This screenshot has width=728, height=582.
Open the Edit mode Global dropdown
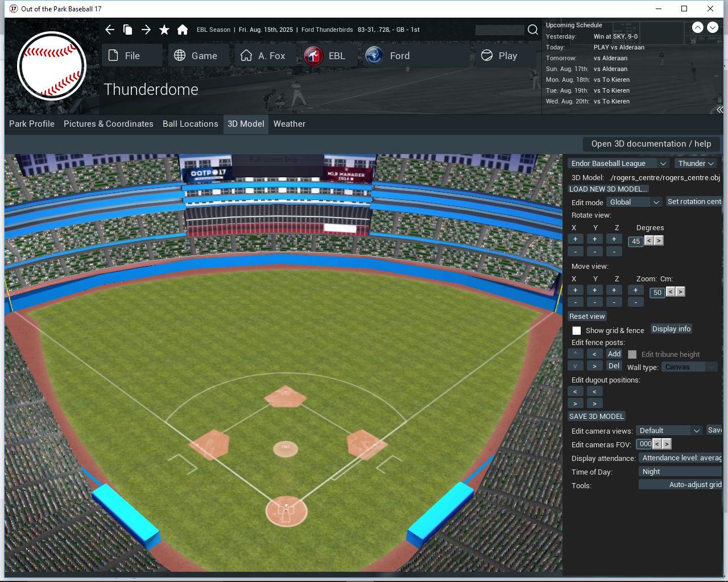(x=634, y=202)
